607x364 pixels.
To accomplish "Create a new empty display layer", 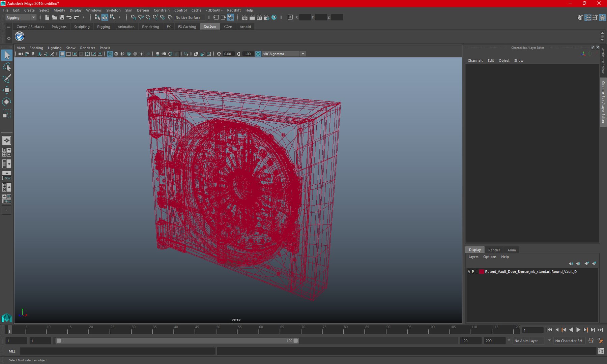I will click(x=587, y=264).
